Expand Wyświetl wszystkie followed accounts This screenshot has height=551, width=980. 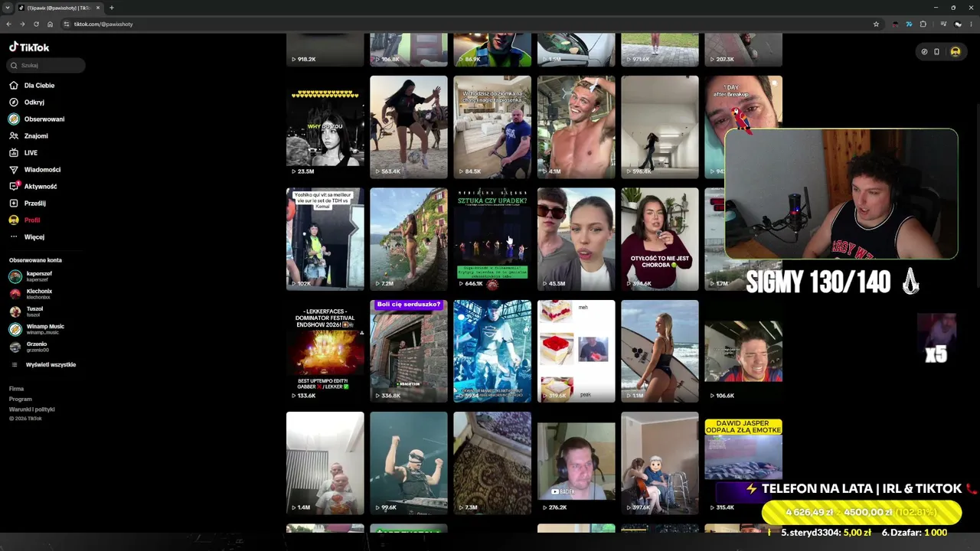(x=43, y=365)
